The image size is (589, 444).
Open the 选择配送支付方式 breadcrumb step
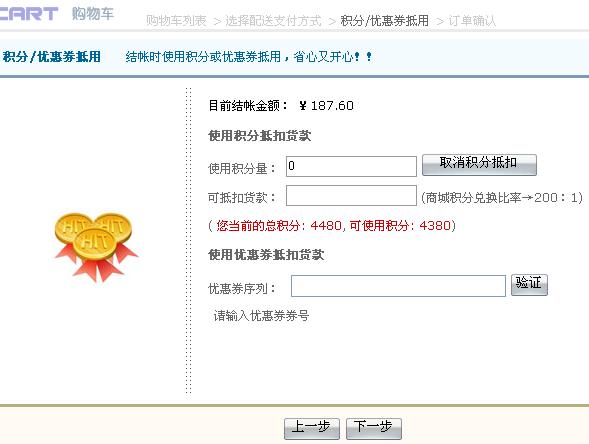tap(273, 21)
